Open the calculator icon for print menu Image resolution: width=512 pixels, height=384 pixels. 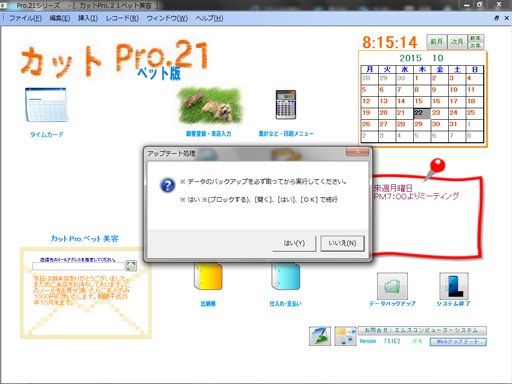[x=286, y=105]
